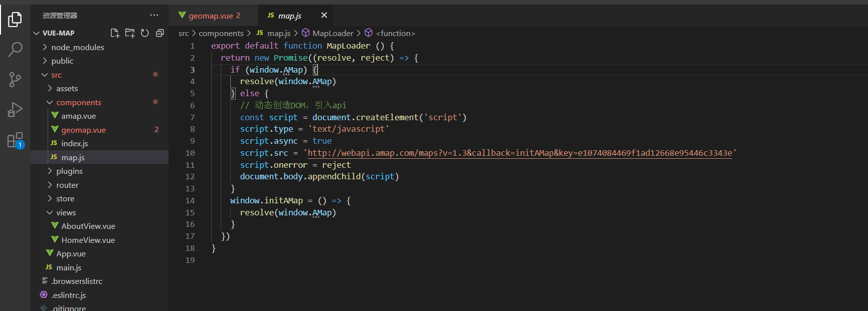Collapse the src folder
Viewport: 868px width, 311px height.
coord(99,75)
